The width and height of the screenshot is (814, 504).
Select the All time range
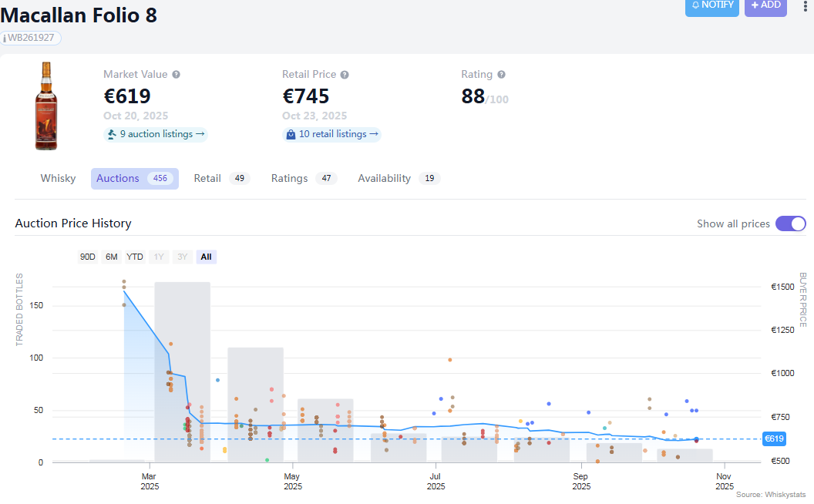[x=206, y=257]
